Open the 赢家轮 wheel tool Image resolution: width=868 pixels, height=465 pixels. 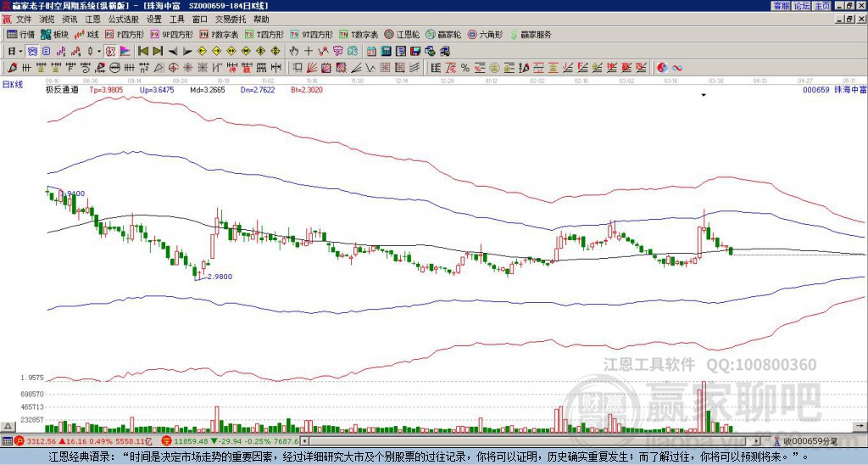[444, 34]
